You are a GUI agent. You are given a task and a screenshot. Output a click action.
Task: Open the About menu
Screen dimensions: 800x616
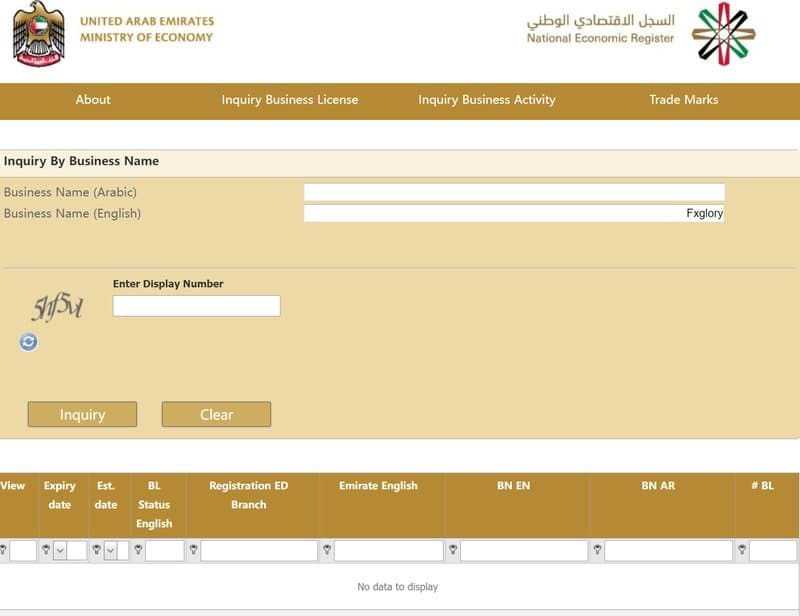pyautogui.click(x=93, y=100)
